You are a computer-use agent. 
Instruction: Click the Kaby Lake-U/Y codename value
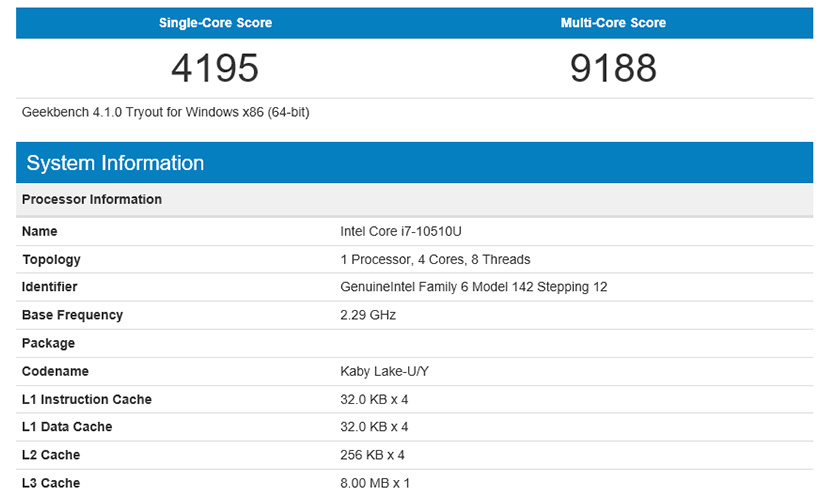[x=384, y=371]
